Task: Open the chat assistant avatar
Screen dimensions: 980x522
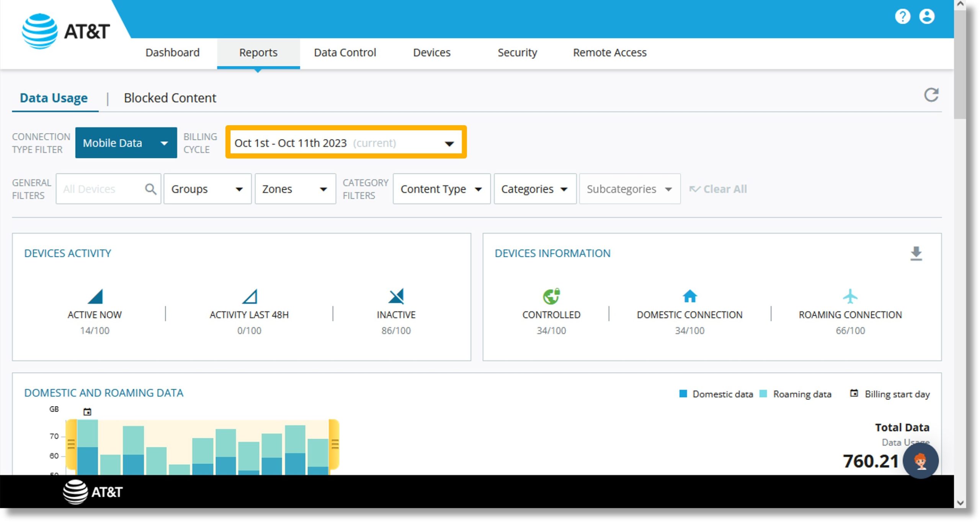Action: click(920, 461)
